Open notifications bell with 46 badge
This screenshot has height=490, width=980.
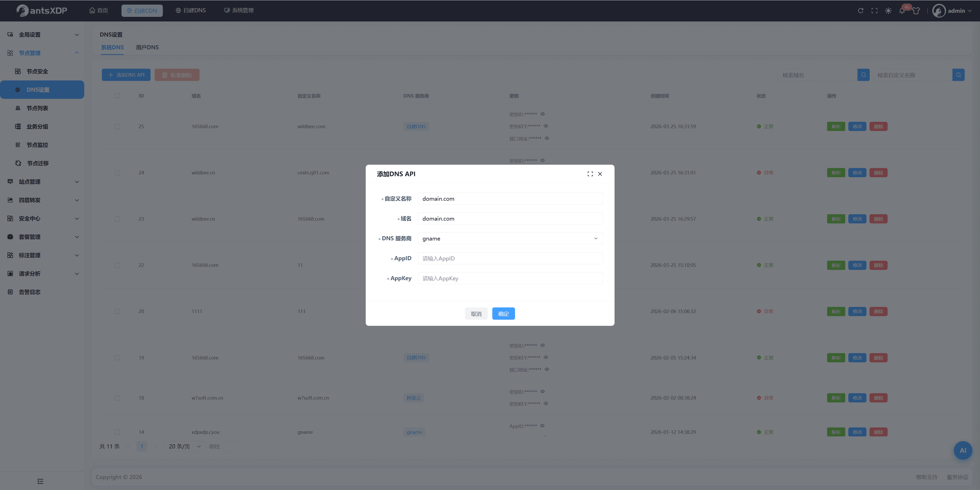(x=902, y=11)
